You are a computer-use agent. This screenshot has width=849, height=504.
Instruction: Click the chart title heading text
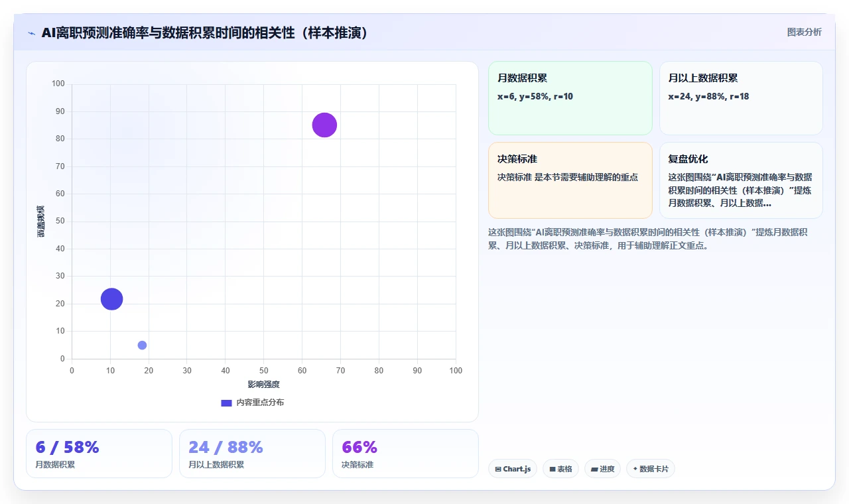[204, 32]
